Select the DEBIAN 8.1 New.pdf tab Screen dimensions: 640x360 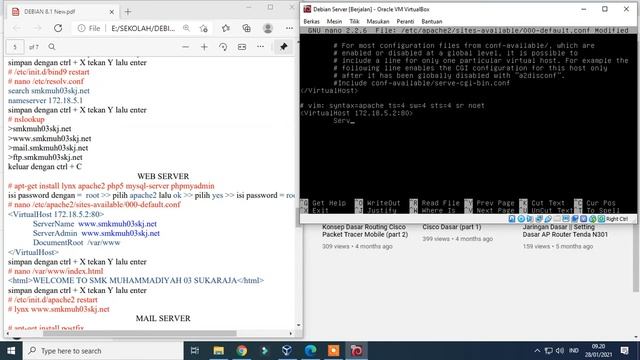[x=63, y=12]
